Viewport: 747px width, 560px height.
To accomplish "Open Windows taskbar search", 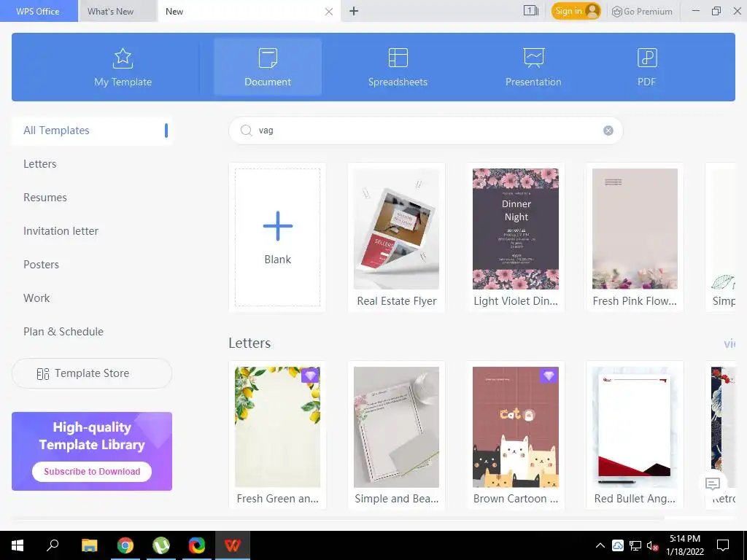I will 53,545.
